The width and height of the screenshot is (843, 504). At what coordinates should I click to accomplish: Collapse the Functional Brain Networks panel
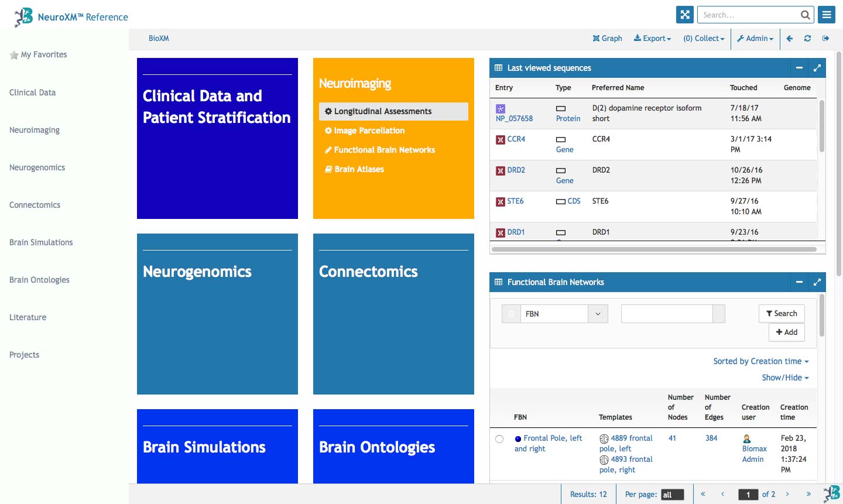799,282
